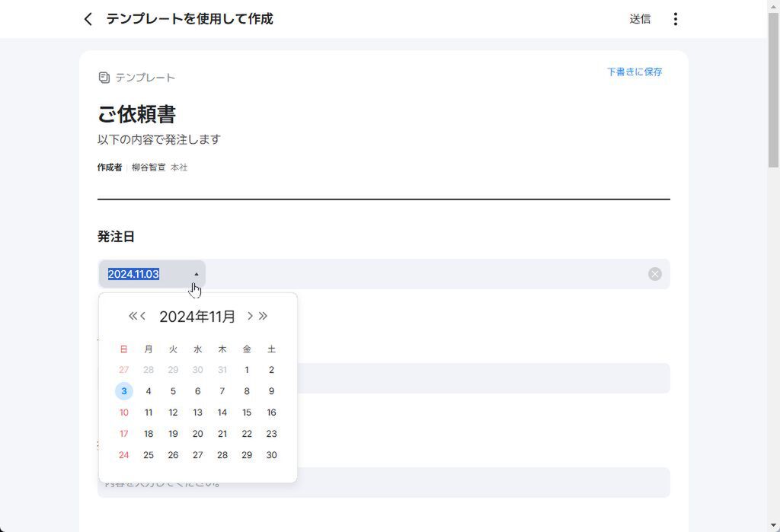Click date 26 in the calendar
This screenshot has width=780, height=532.
(173, 455)
